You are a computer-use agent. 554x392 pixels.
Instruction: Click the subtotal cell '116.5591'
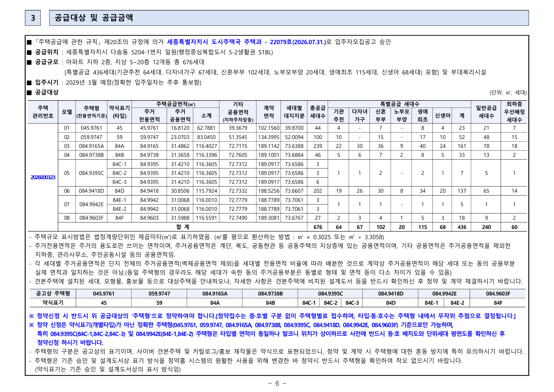[207, 218]
